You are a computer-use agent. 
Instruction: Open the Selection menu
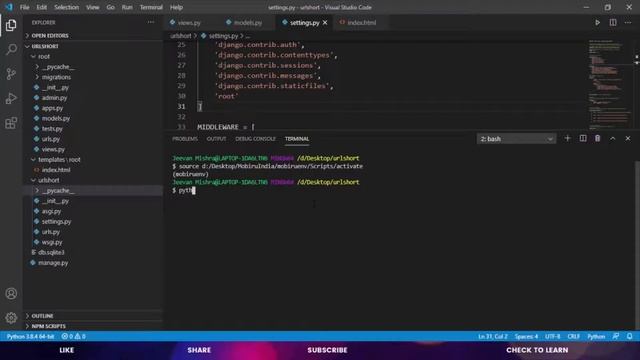pos(67,7)
